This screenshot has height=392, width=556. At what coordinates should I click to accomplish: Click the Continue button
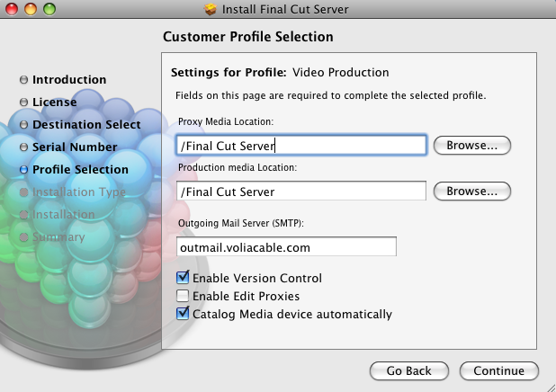[499, 370]
